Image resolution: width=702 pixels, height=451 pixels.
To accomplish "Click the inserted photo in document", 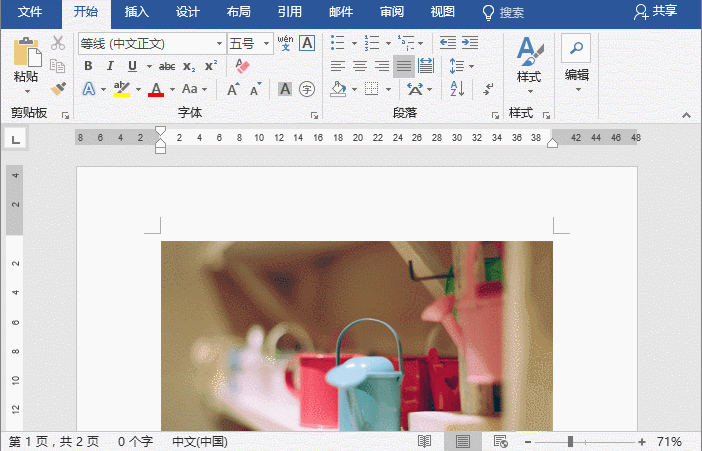I will coord(357,336).
